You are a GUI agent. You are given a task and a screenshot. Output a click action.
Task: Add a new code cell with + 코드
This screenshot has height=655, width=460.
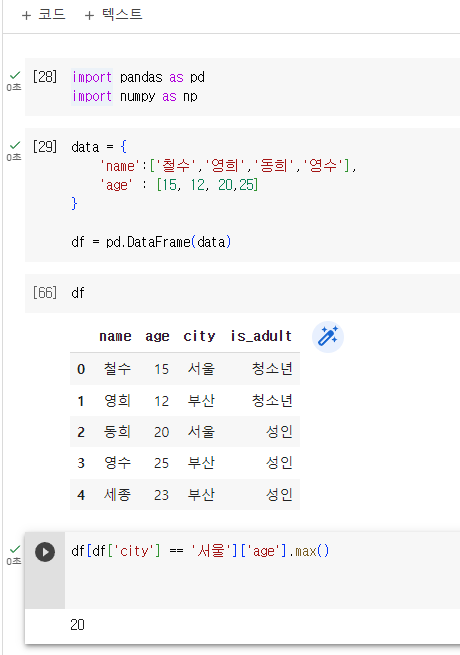pyautogui.click(x=43, y=15)
